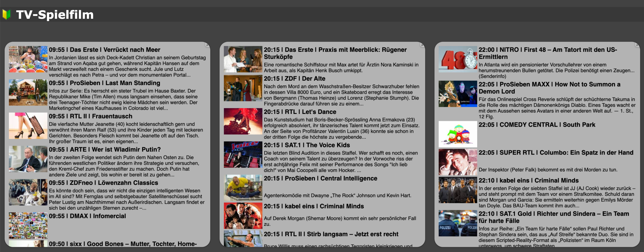The image size is (644, 252).
Task: Click the green-yellow shield logo icon
Action: pos(7,15)
